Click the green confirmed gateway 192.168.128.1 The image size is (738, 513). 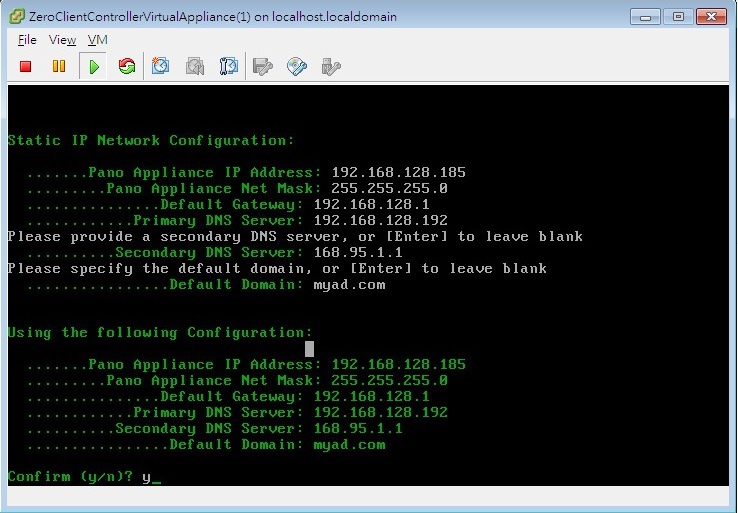tap(372, 396)
